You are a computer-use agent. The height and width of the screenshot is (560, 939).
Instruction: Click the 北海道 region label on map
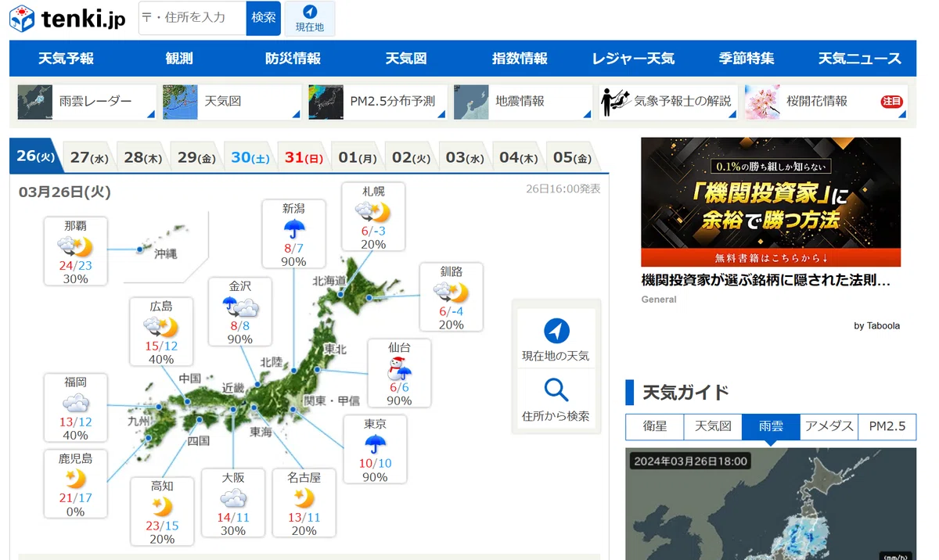[x=329, y=280]
